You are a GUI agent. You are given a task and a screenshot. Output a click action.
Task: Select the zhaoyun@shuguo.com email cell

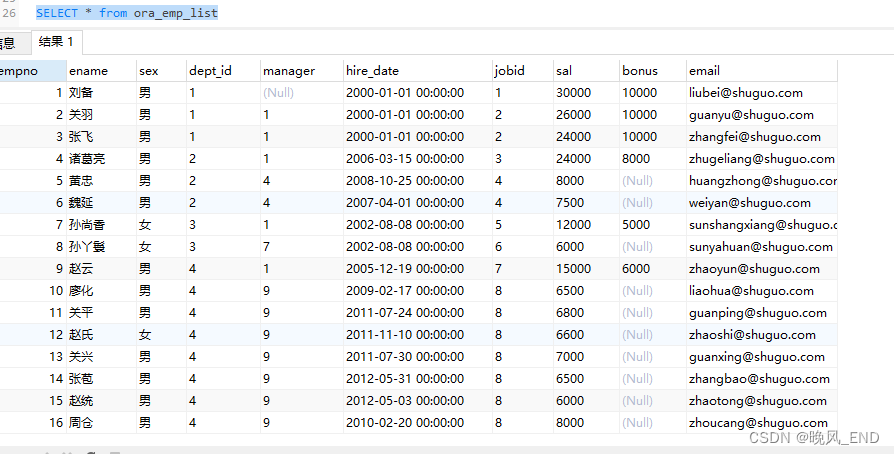pos(762,269)
